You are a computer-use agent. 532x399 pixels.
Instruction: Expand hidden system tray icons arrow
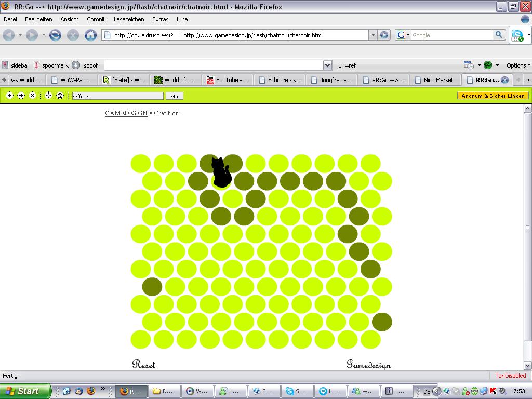point(436,391)
